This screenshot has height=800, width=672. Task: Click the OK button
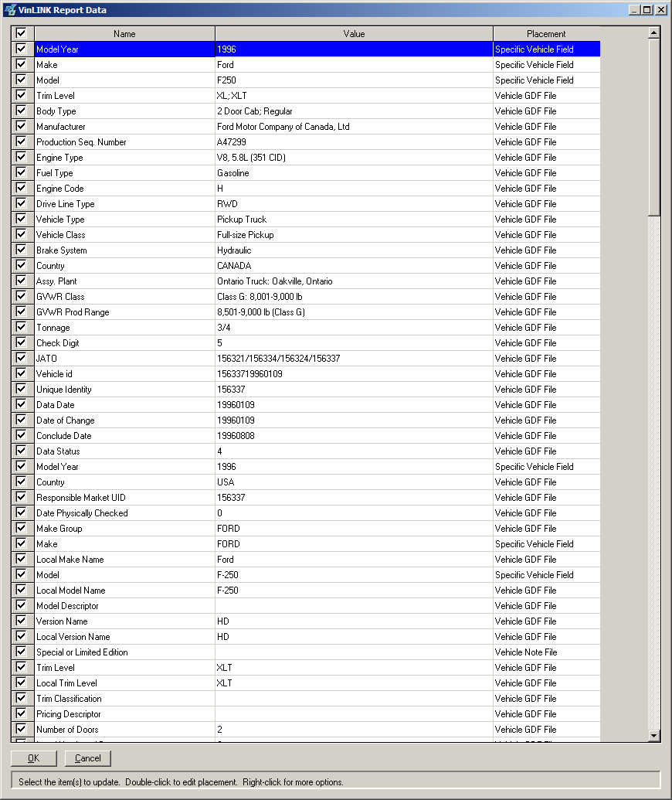pyautogui.click(x=33, y=758)
